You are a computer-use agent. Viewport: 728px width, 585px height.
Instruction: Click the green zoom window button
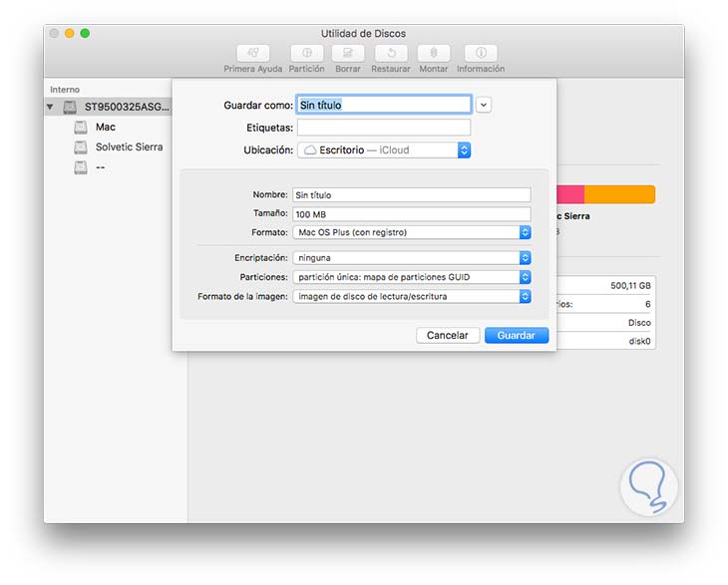(x=85, y=34)
